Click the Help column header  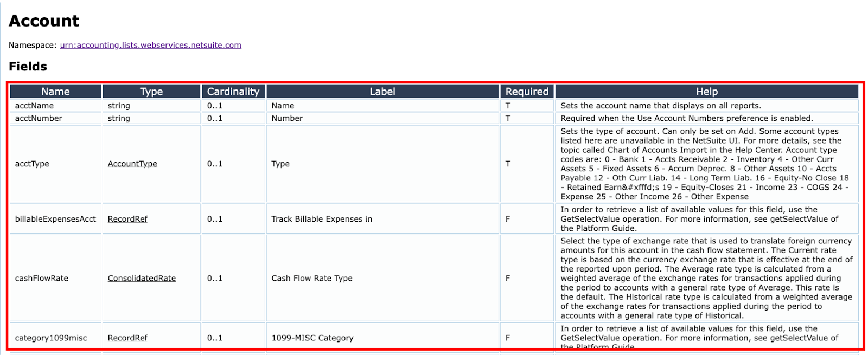tap(707, 92)
